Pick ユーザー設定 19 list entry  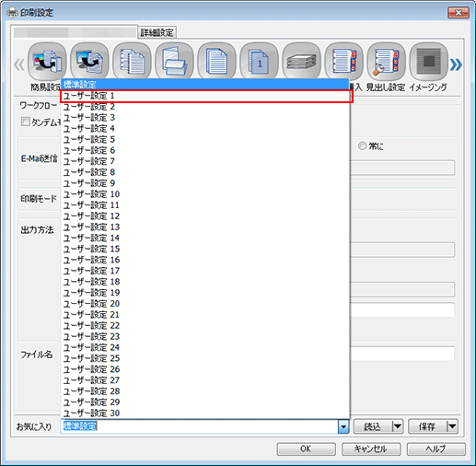click(x=204, y=293)
